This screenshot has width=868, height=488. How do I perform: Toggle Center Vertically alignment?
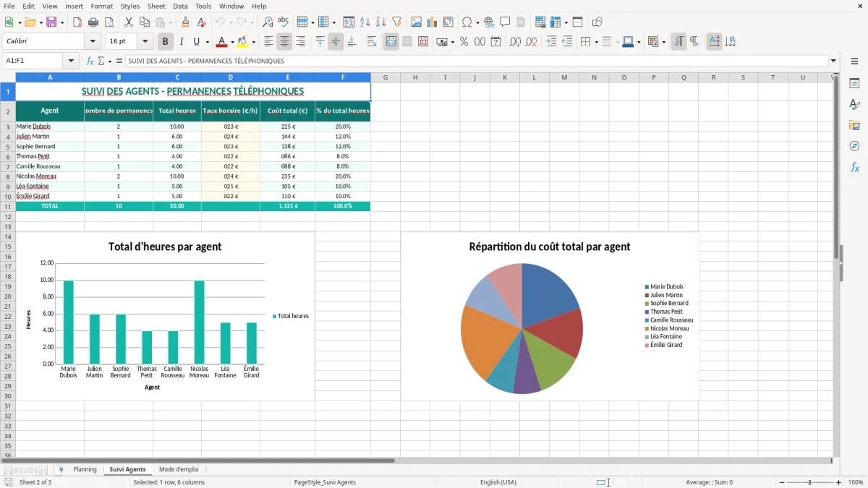[x=336, y=42]
